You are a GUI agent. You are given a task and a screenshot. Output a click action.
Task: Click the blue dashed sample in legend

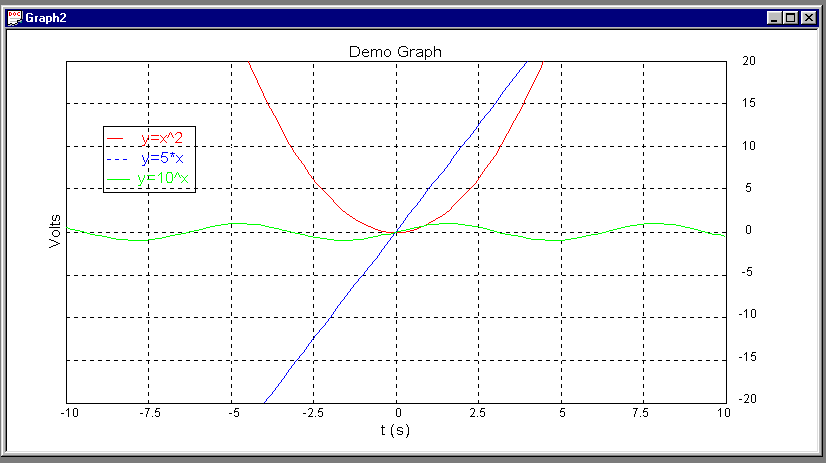click(x=117, y=159)
